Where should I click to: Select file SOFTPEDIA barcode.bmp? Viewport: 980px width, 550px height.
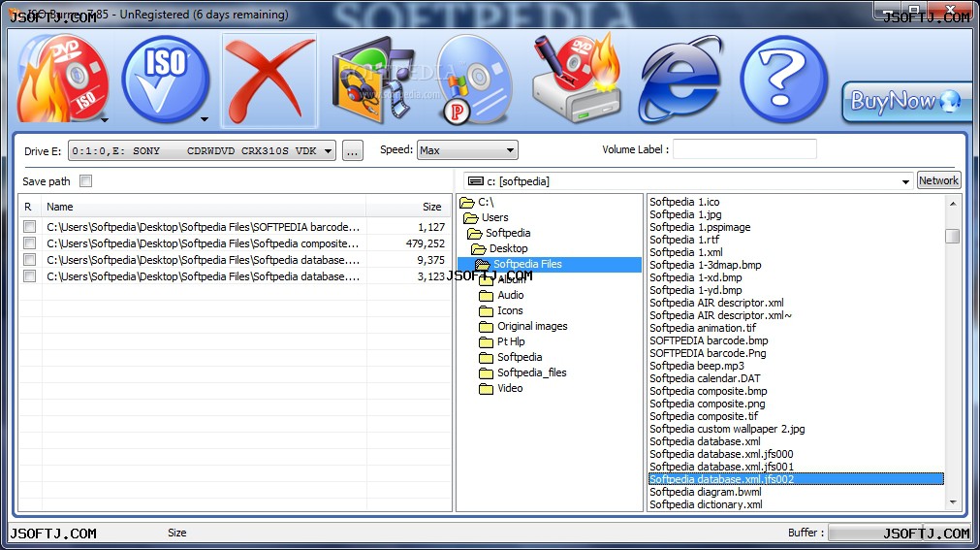pyautogui.click(x=709, y=340)
